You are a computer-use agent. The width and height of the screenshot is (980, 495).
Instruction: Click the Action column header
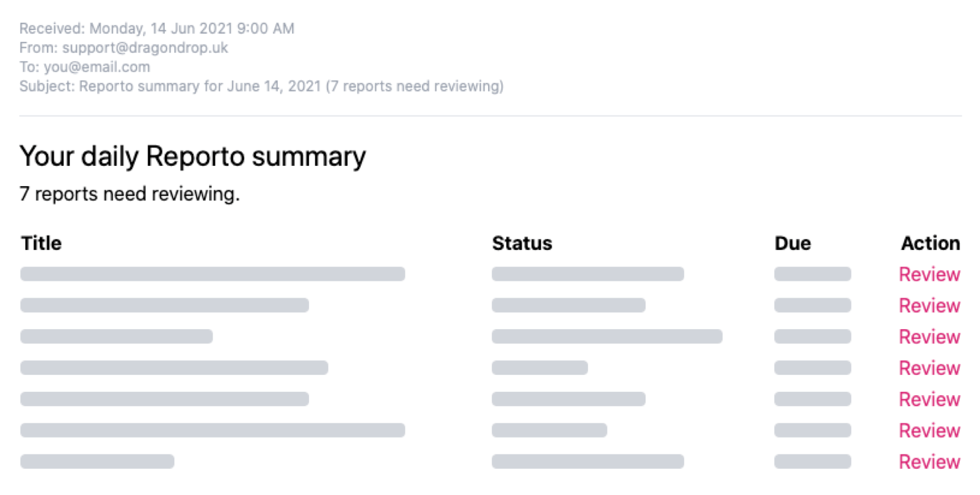click(931, 244)
